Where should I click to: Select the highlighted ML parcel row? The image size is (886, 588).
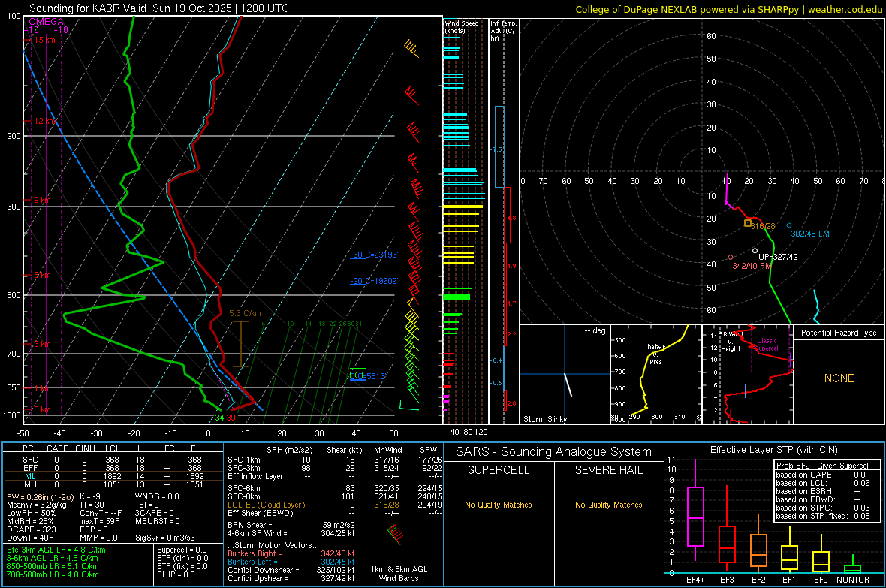pyautogui.click(x=113, y=476)
